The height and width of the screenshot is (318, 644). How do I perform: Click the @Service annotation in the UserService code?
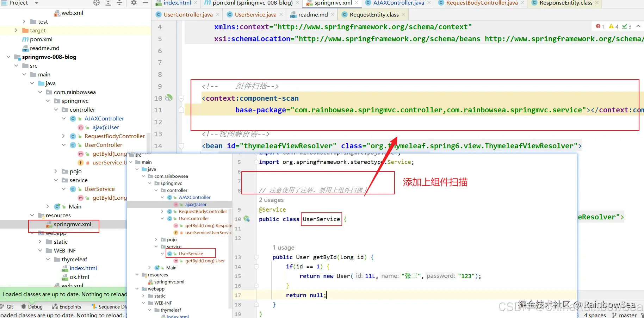pos(272,210)
